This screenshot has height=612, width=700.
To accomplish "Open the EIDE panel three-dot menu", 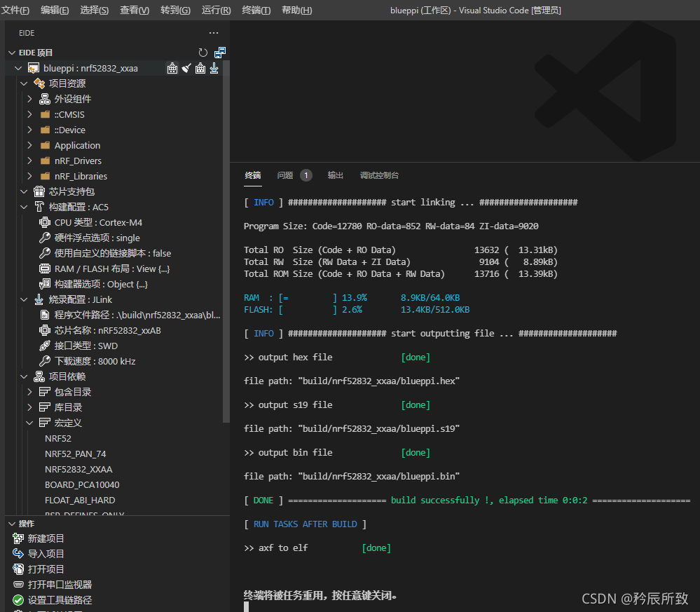I will (214, 33).
